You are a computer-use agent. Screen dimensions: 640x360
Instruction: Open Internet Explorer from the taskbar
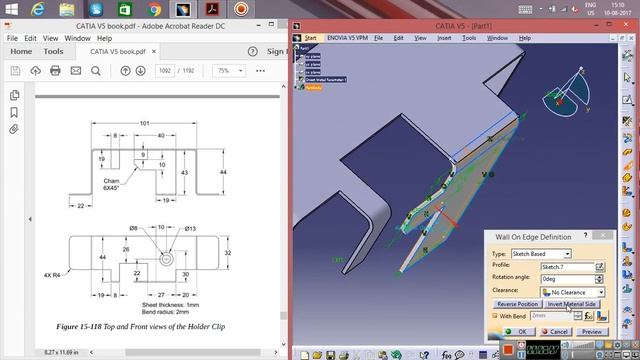(38, 9)
